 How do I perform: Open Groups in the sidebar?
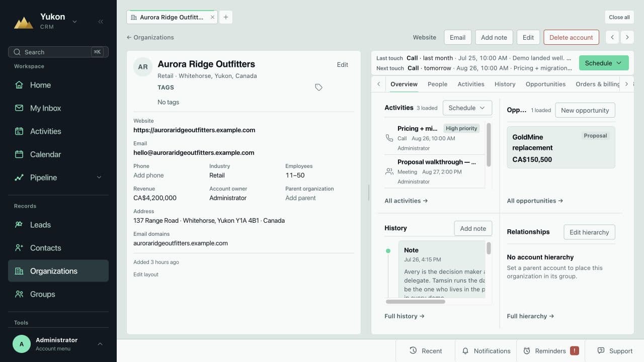[x=58, y=294]
